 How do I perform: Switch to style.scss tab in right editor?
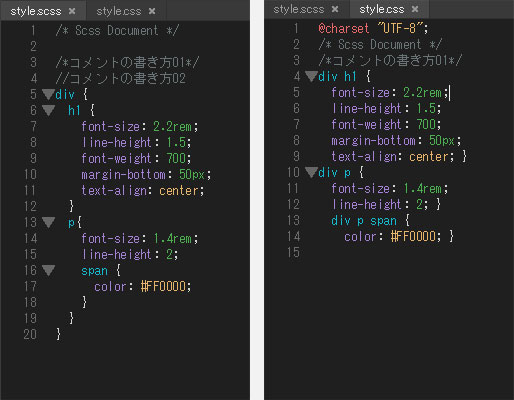(299, 9)
